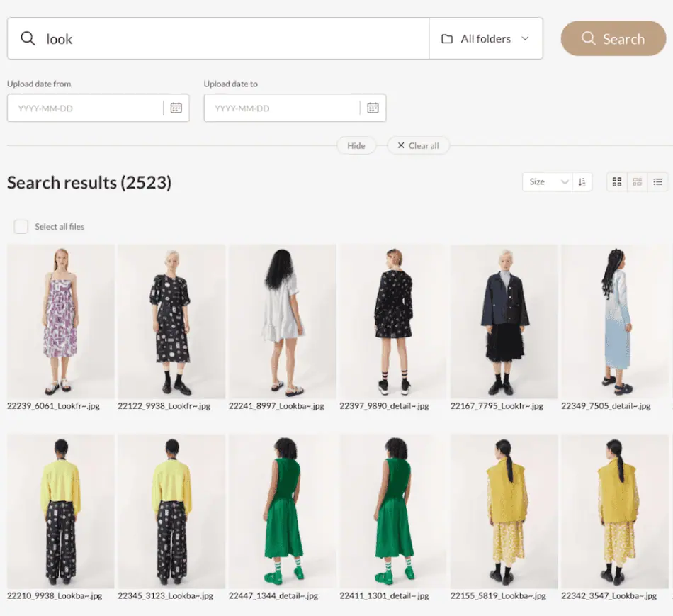
Task: Open thumbnail 22155_5819_Lookba yellow vest look
Action: 504,511
